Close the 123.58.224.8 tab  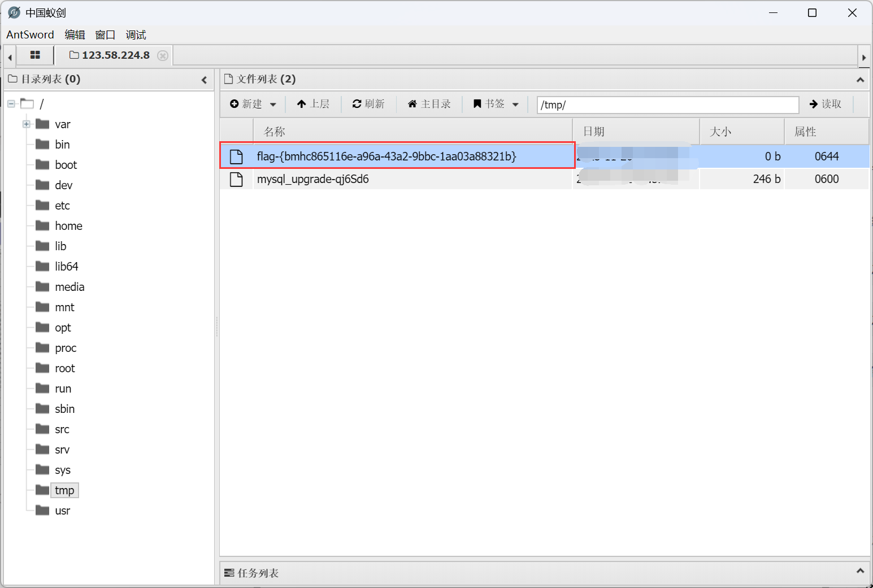[163, 55]
